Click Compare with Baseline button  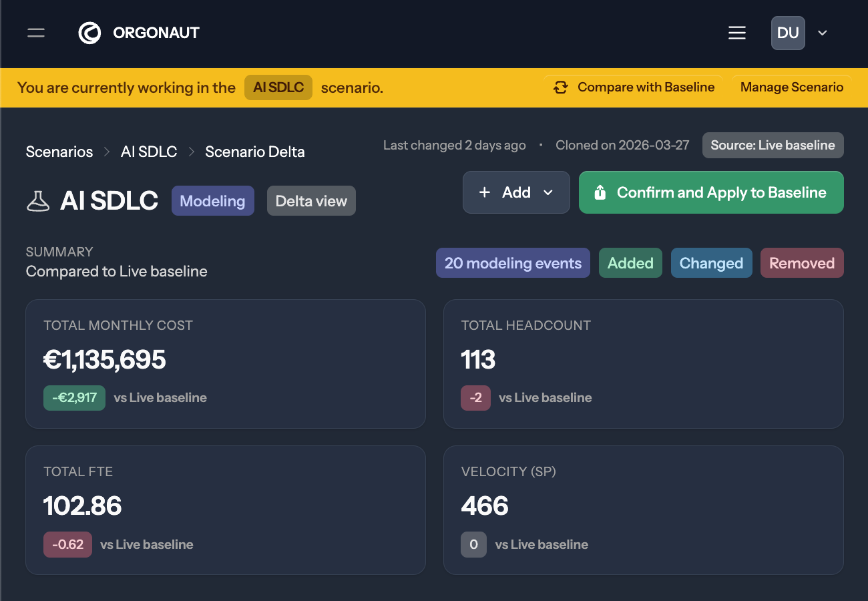634,87
